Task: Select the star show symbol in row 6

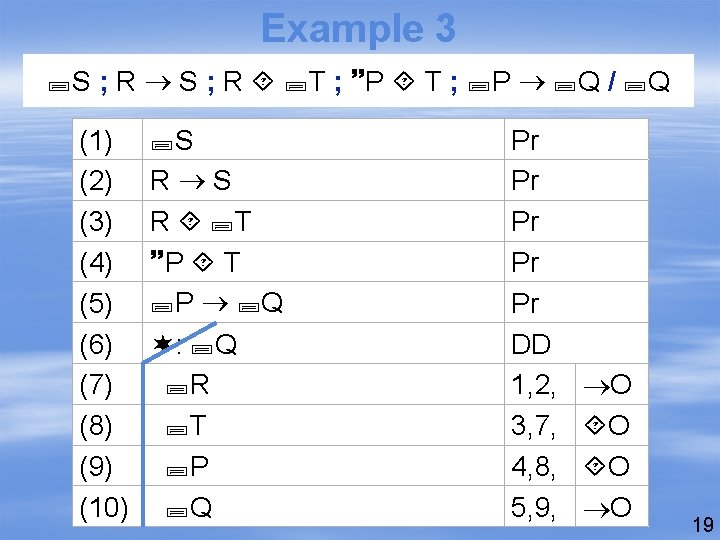Action: (162, 343)
